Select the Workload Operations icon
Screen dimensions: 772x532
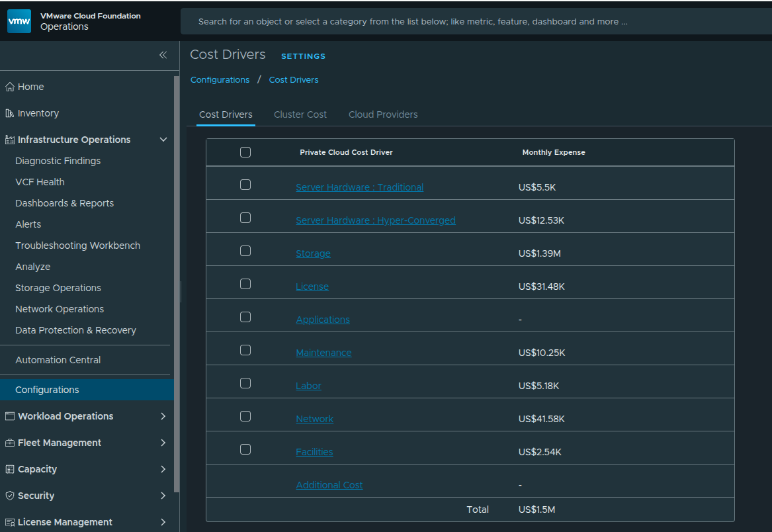click(9, 416)
